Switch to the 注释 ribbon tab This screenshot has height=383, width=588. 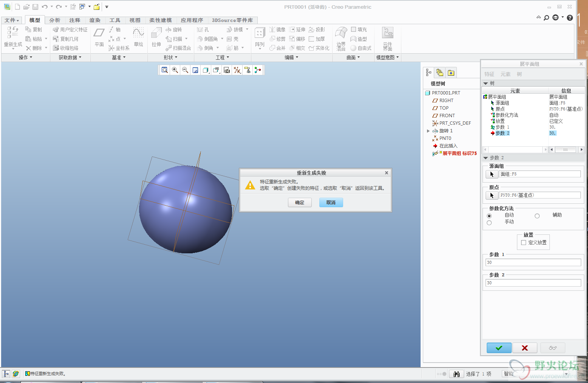pyautogui.click(x=75, y=20)
